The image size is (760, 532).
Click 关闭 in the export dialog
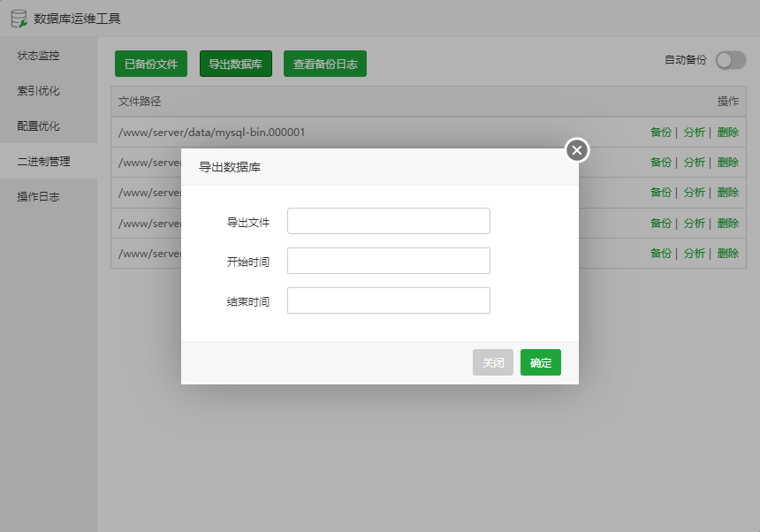tap(493, 362)
